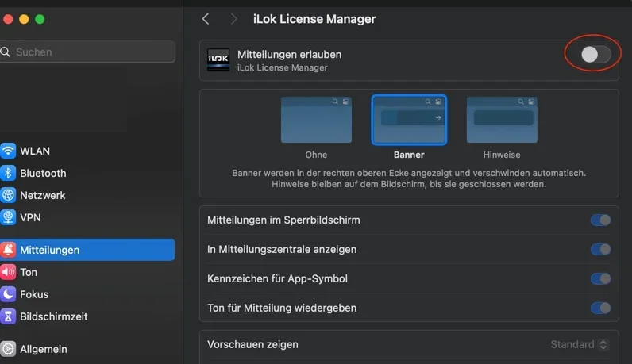Click the forward chevron button

(233, 18)
